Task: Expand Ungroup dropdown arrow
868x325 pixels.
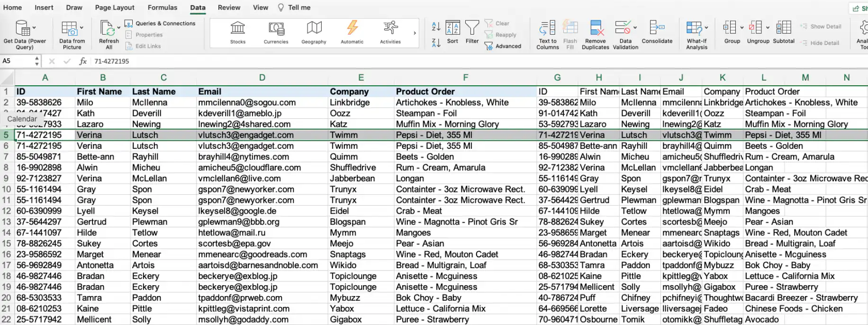Action: pos(768,27)
